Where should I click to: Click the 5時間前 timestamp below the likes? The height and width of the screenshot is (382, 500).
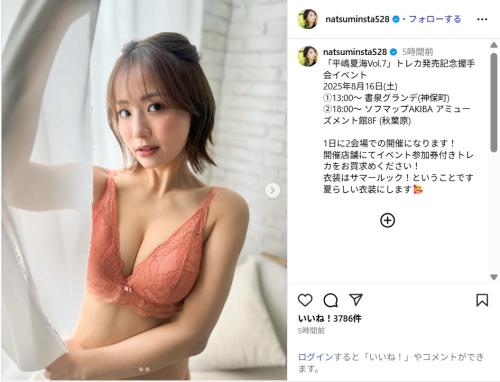[311, 331]
